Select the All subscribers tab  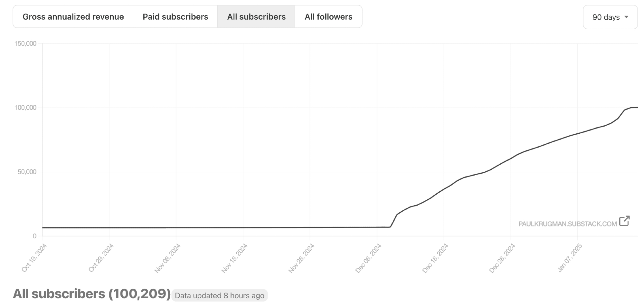click(256, 17)
